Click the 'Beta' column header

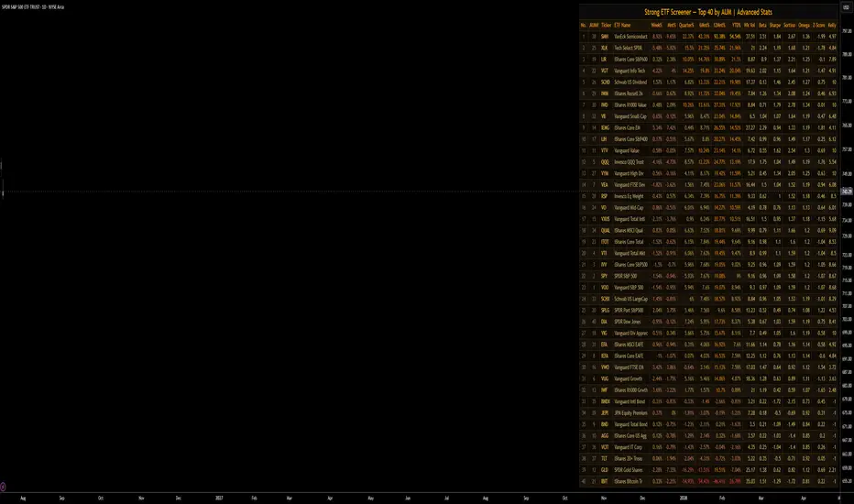tap(762, 25)
